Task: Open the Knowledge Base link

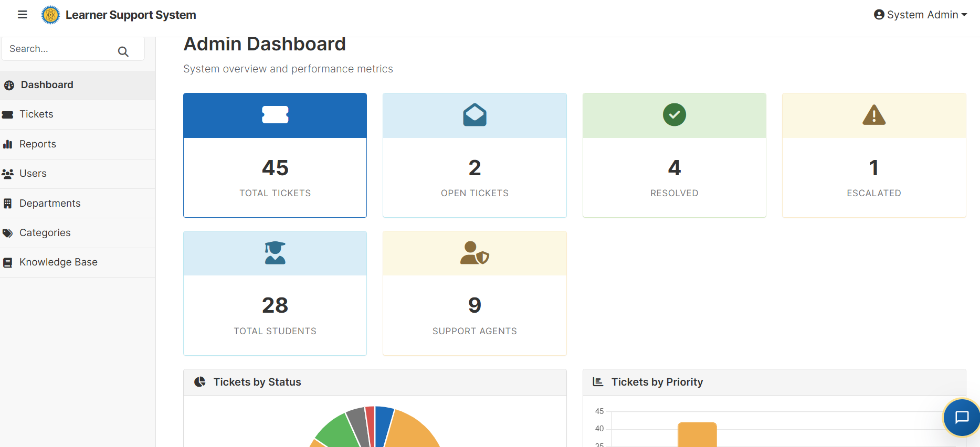Action: coord(58,262)
